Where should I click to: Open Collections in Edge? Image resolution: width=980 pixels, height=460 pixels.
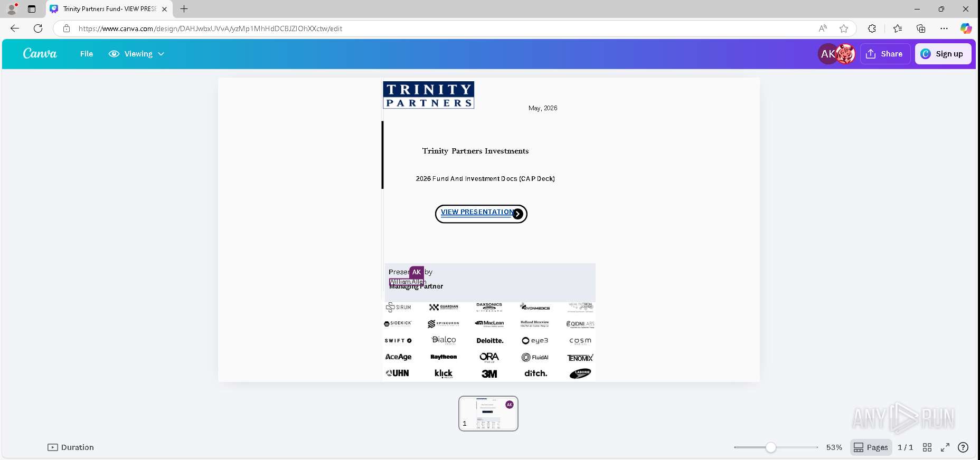point(921,28)
